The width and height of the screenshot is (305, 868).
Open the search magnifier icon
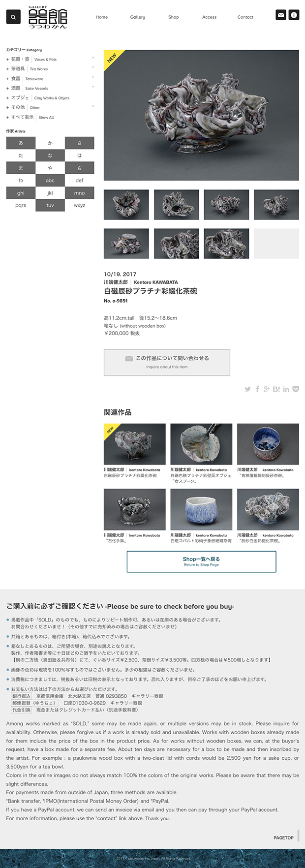click(13, 17)
